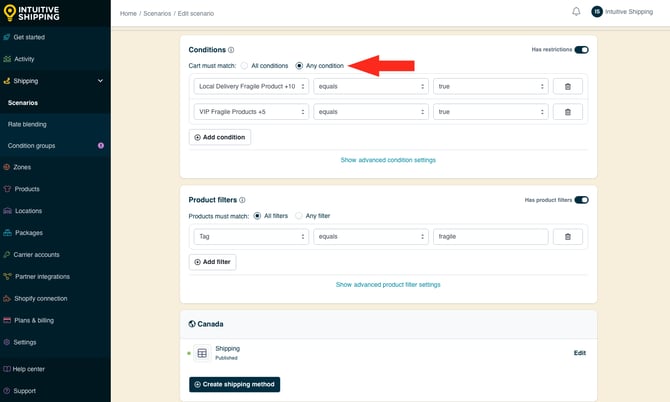Viewport: 670px width, 402px height.
Task: Click the Condition groups purple badge
Action: point(101,146)
